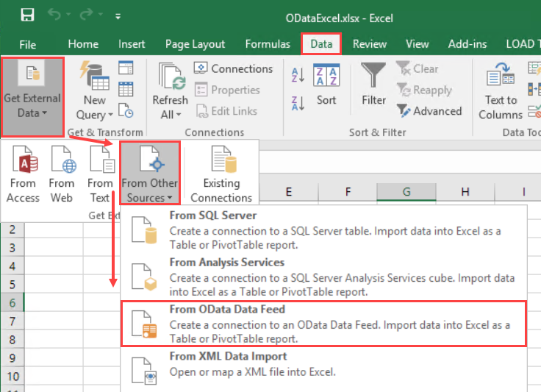Select From SQL Server menu entry
The width and height of the screenshot is (541, 392).
pyautogui.click(x=323, y=229)
